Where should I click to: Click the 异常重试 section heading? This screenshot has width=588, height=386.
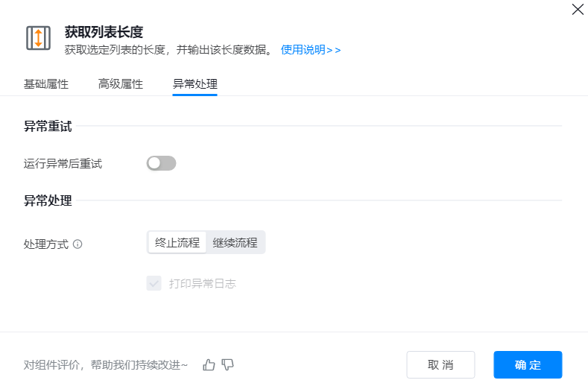(x=48, y=127)
